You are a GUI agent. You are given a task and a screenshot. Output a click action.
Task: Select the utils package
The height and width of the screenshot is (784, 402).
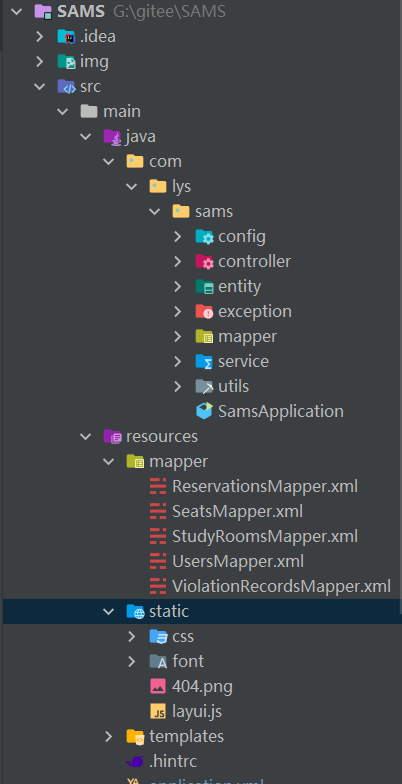pyautogui.click(x=234, y=386)
